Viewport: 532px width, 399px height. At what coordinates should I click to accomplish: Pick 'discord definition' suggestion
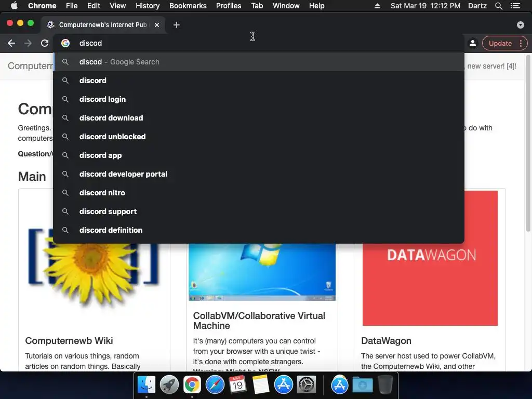click(x=259, y=230)
